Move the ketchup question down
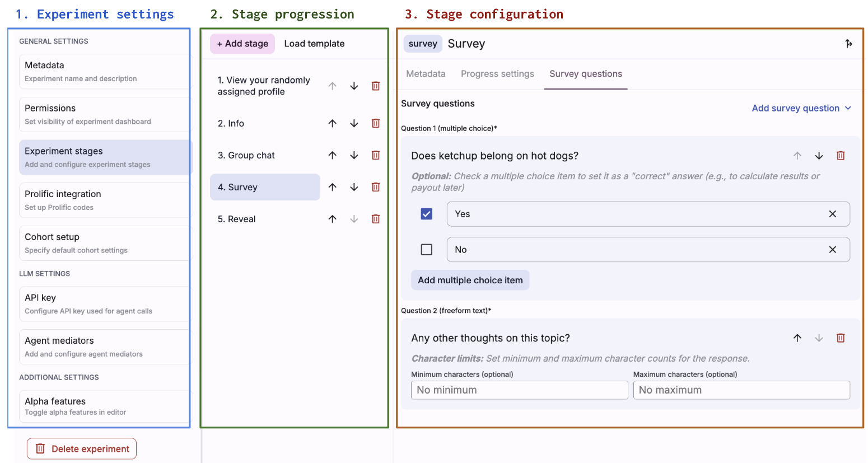Image resolution: width=868 pixels, height=463 pixels. point(819,156)
